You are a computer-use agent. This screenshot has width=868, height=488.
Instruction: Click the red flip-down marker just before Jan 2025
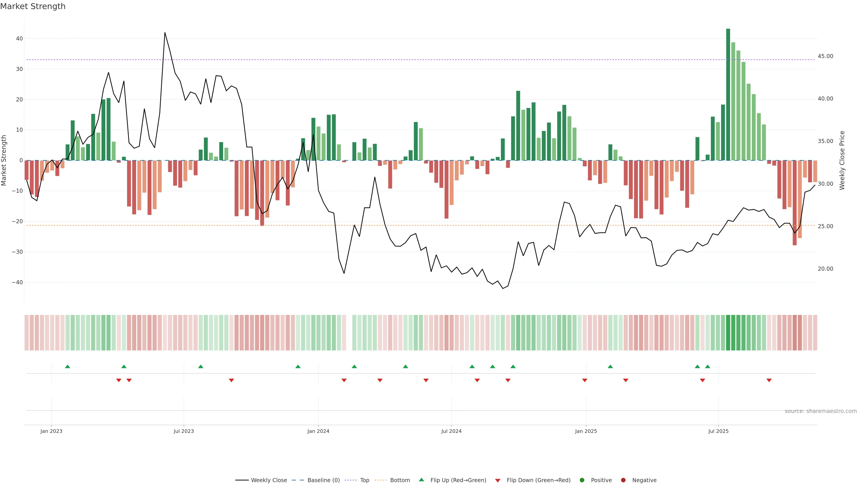[585, 380]
